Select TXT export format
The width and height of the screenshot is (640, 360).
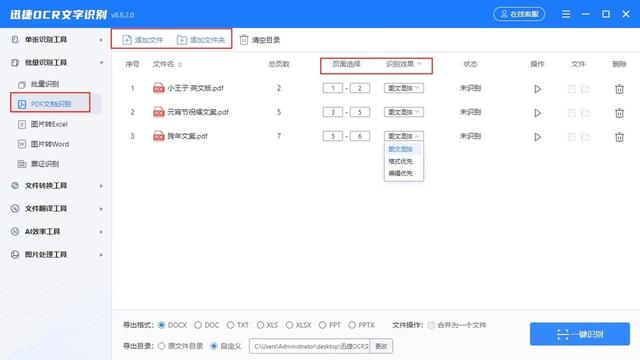pyautogui.click(x=231, y=325)
